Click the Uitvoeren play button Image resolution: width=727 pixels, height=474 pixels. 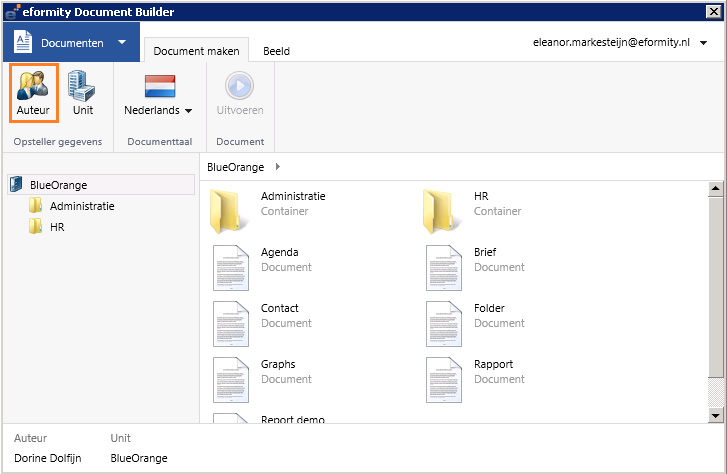pos(239,85)
